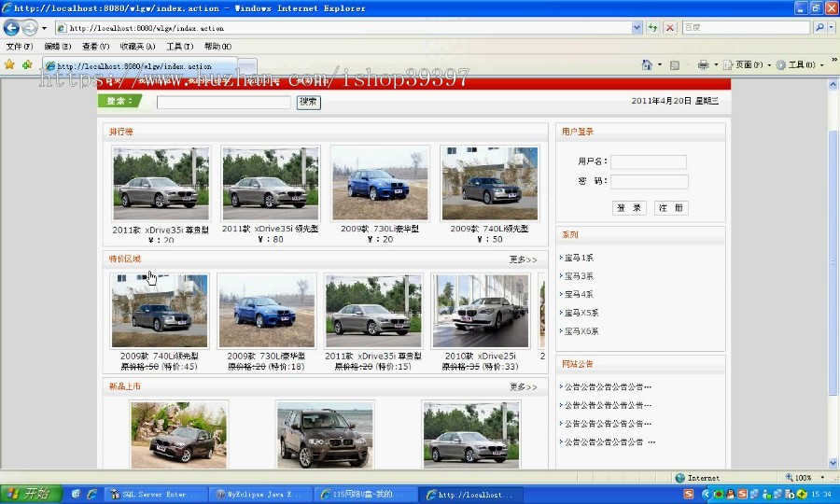Switch to MyEclipse Java taskbar window
Viewport: 840px width, 504px height.
click(261, 495)
